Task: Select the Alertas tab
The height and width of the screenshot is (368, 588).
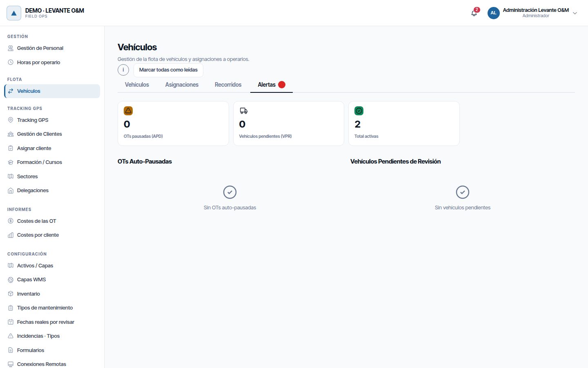Action: pos(272,85)
